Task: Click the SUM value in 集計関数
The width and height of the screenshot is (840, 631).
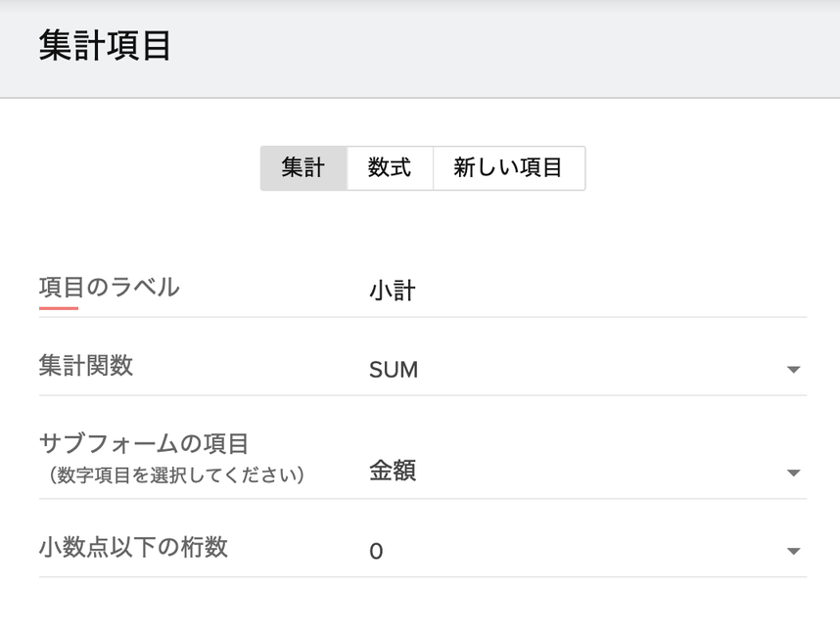Action: [394, 370]
